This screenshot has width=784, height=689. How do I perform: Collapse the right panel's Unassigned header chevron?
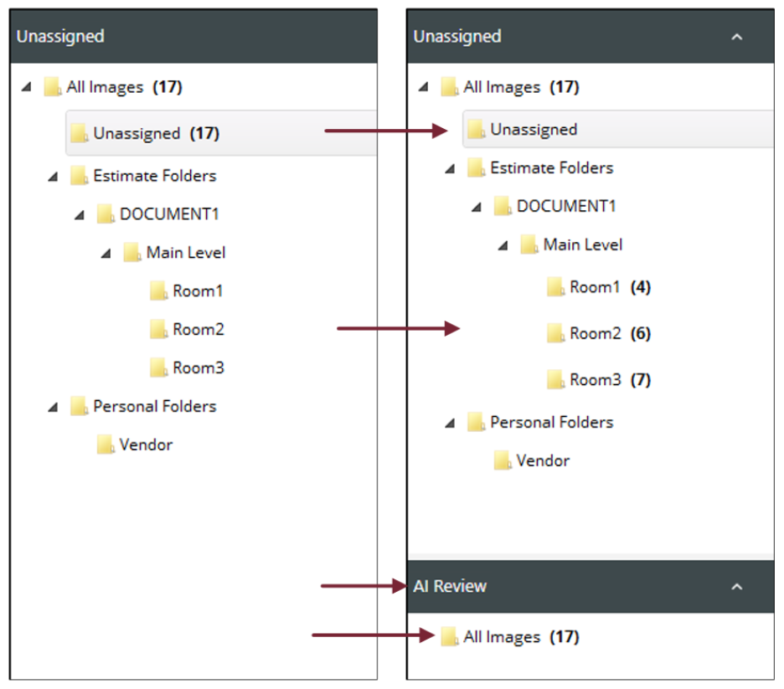tap(737, 37)
